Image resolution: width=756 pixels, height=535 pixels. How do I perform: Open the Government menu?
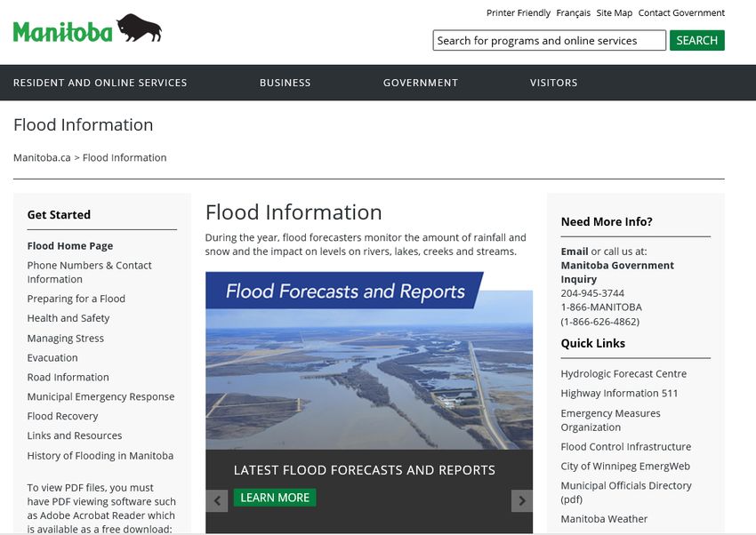[x=421, y=83]
